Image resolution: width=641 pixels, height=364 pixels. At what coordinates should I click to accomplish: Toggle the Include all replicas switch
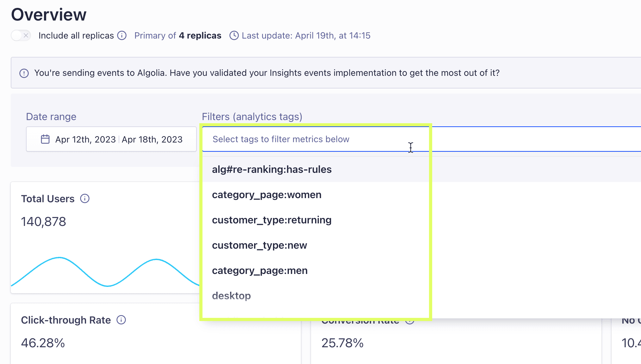(21, 35)
